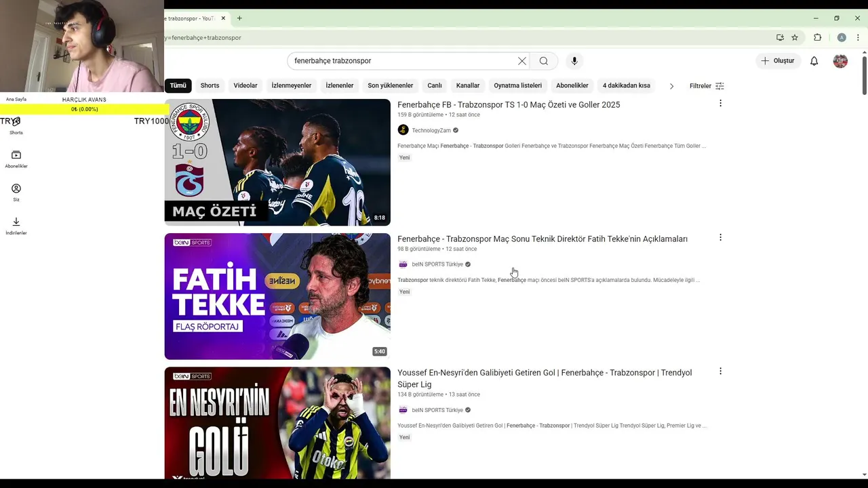Open the En Nesyri'nin Golü thumbnail

[277, 423]
